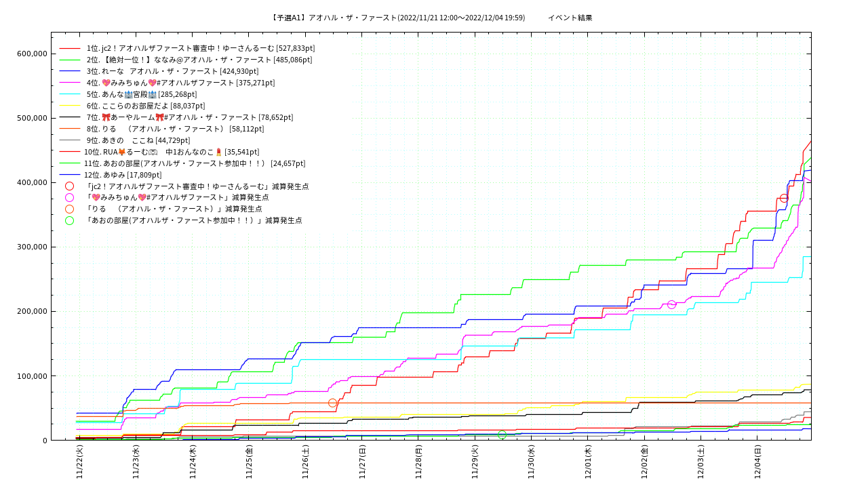Click the あおの部屋 減算発生点 legend text

click(193, 220)
